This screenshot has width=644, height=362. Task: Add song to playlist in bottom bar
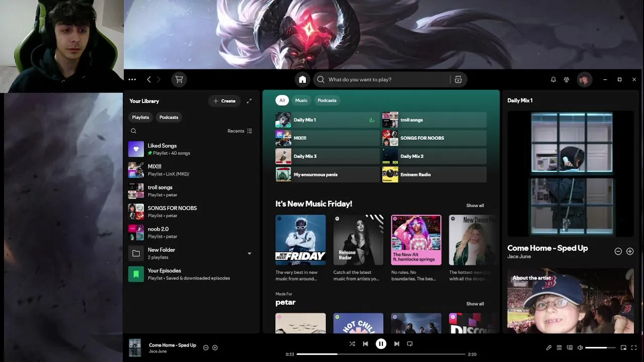tap(215, 347)
